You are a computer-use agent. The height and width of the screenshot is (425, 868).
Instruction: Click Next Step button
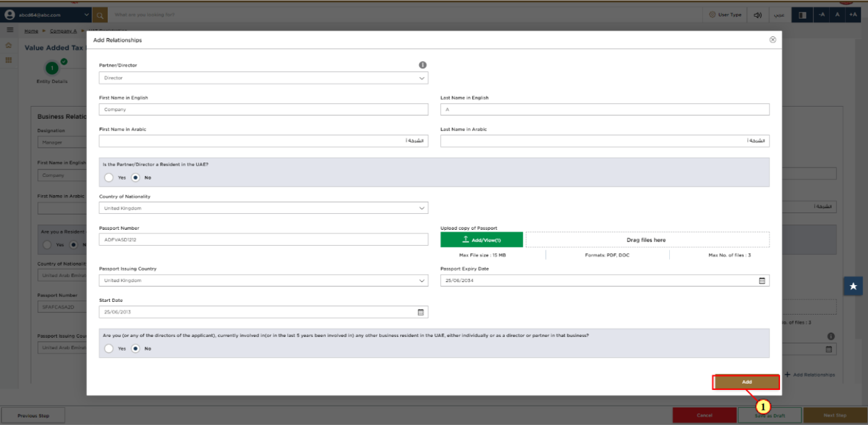tap(835, 416)
